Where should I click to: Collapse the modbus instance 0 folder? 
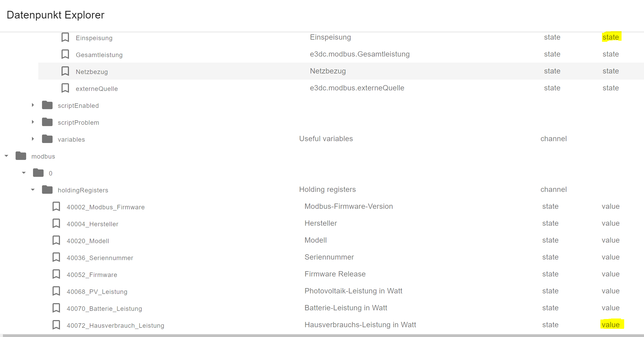coord(24,173)
